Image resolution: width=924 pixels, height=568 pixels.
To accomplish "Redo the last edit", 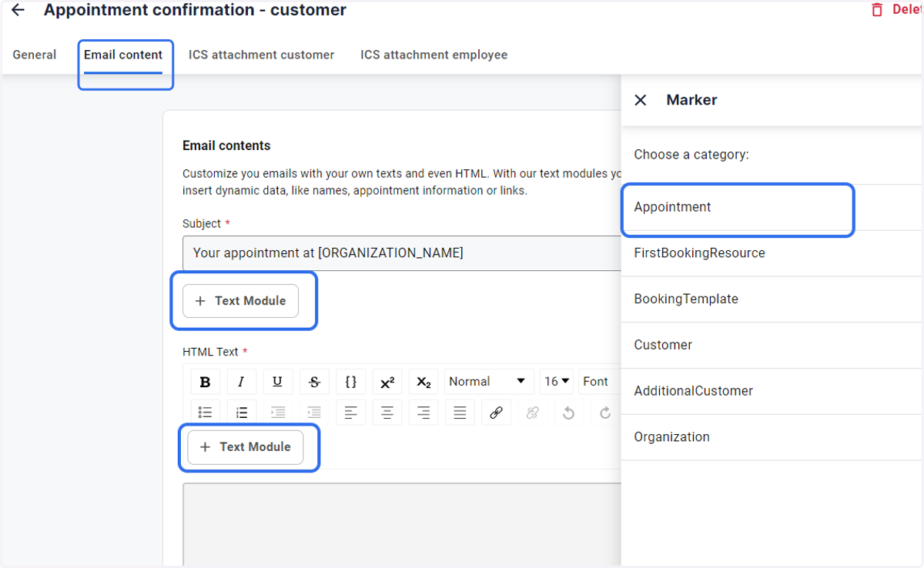I will [605, 413].
